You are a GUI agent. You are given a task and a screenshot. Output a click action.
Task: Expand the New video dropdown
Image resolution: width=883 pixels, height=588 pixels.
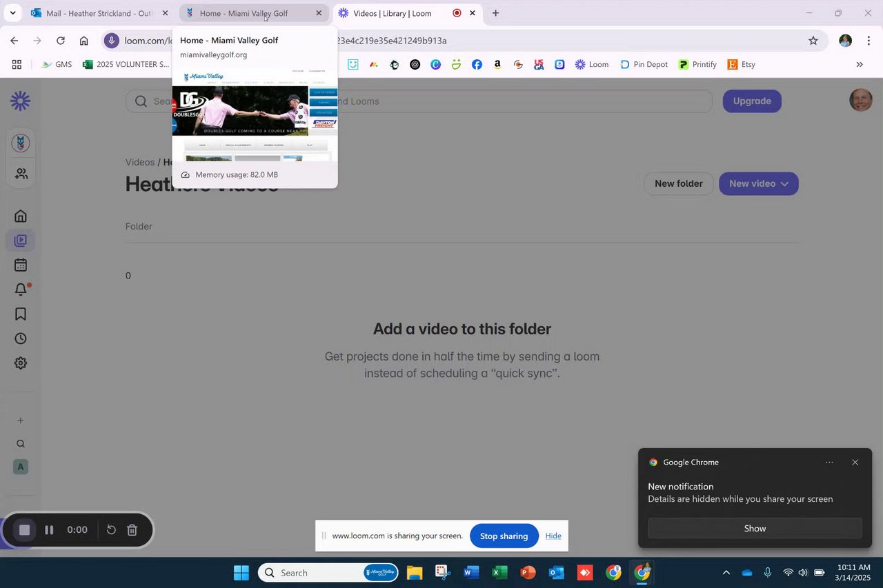point(759,183)
